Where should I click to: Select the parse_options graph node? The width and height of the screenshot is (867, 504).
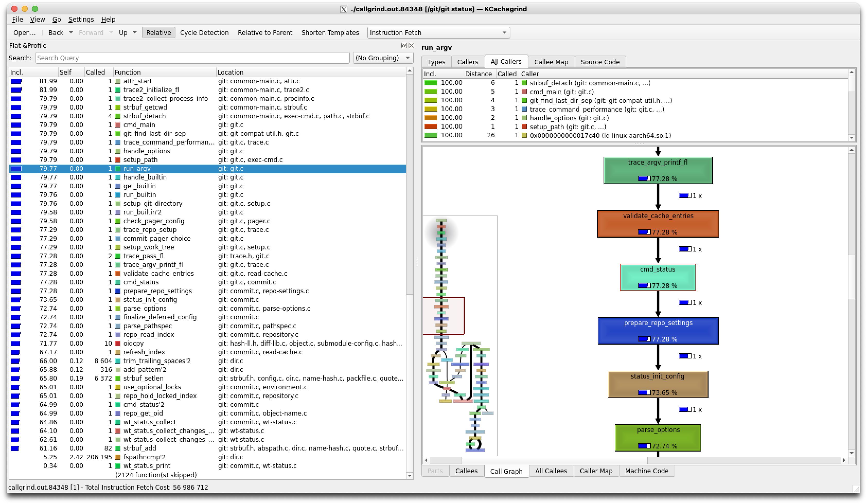point(658,438)
